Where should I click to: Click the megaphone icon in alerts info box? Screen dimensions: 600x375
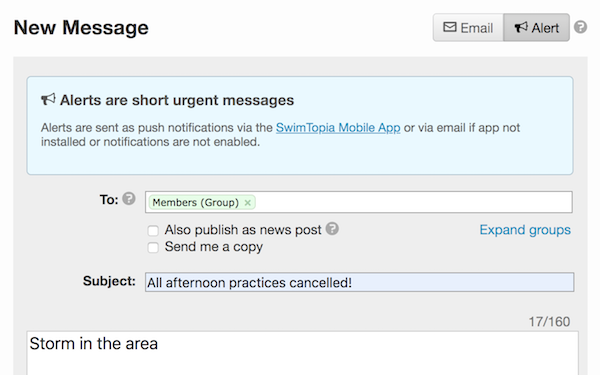tap(48, 99)
